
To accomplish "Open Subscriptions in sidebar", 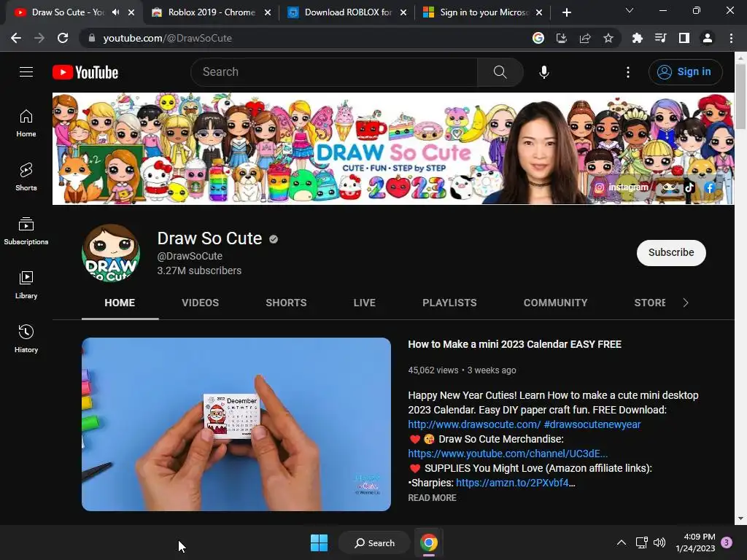I will point(26,231).
